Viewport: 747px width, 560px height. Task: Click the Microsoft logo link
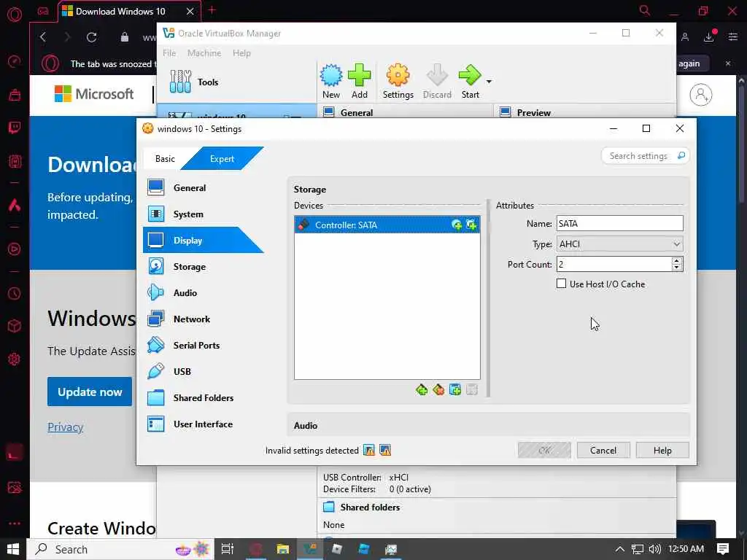pyautogui.click(x=94, y=94)
